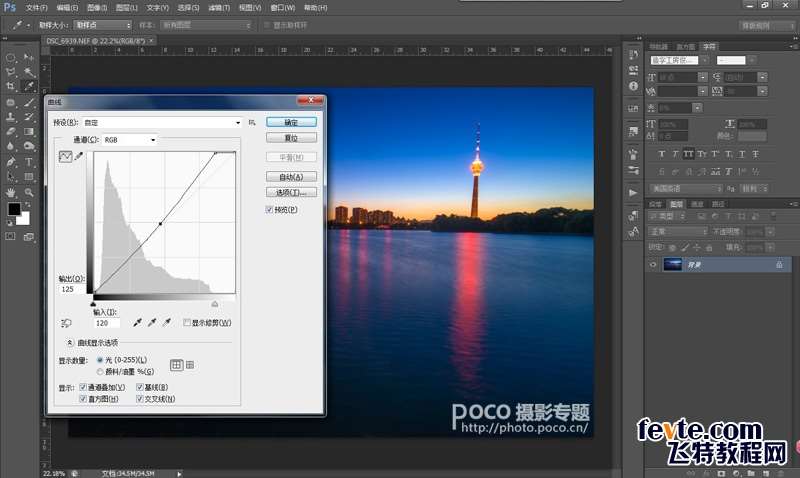Click the on-image adjustment hand tool
Viewport: 800px width, 478px height.
click(x=66, y=323)
